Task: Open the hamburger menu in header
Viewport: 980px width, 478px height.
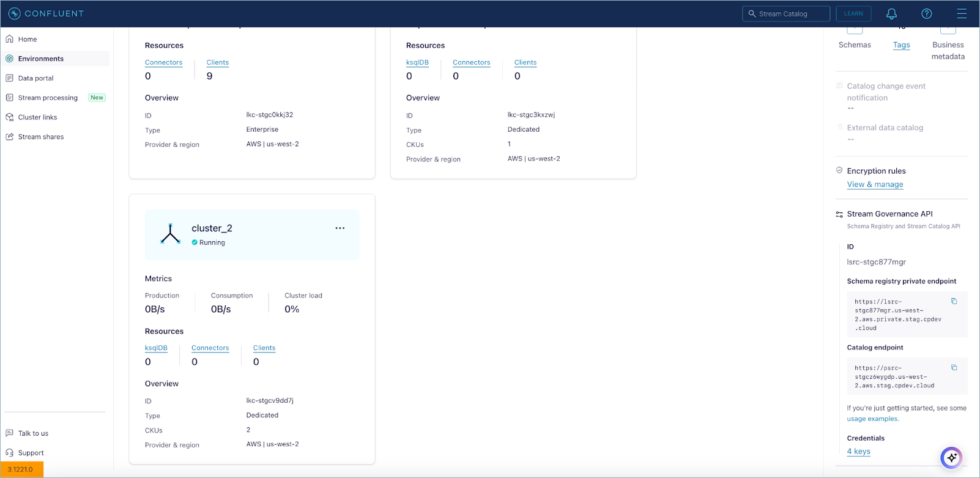Action: tap(962, 13)
